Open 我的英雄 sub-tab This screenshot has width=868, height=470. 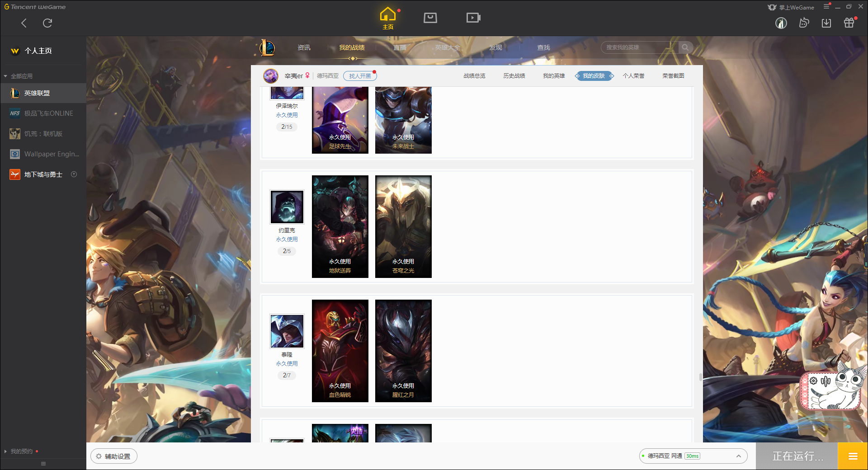(554, 76)
